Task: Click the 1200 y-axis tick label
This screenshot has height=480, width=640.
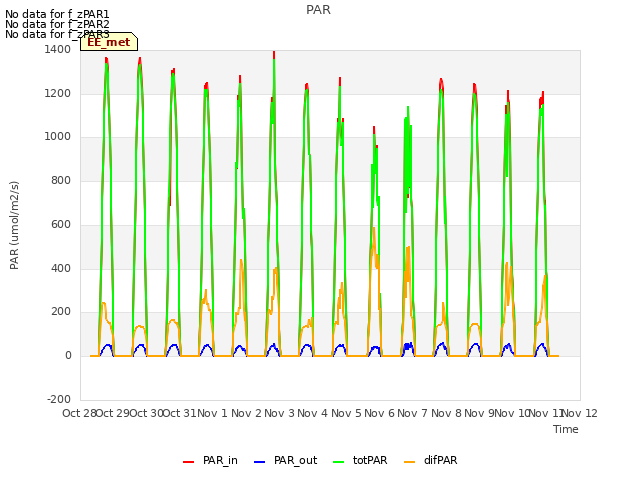Action: (x=58, y=93)
